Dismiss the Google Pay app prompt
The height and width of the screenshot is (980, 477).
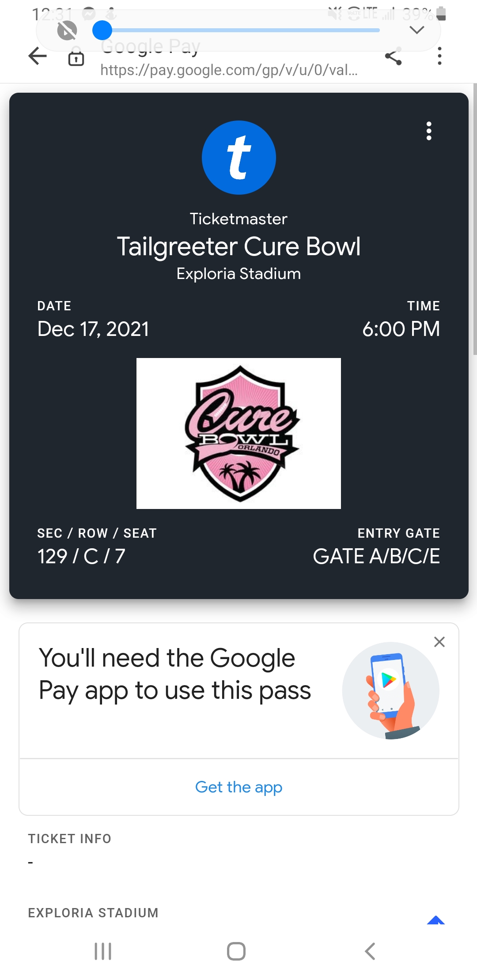pos(439,642)
